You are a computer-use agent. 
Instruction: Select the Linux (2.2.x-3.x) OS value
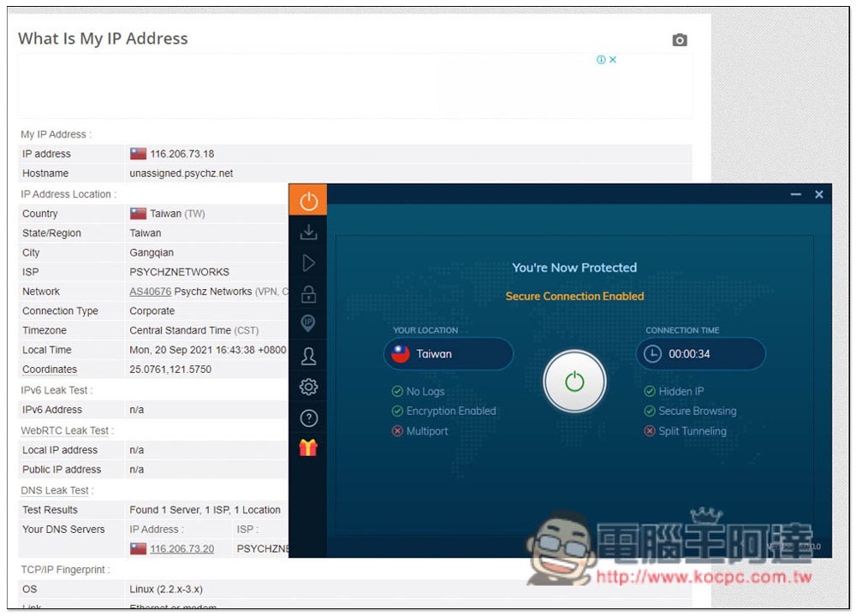pos(166,589)
